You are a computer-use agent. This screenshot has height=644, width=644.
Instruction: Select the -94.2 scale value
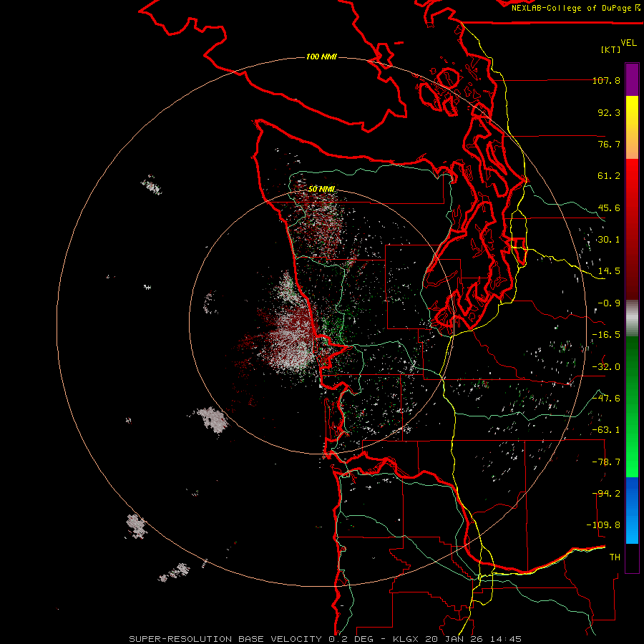tap(606, 494)
